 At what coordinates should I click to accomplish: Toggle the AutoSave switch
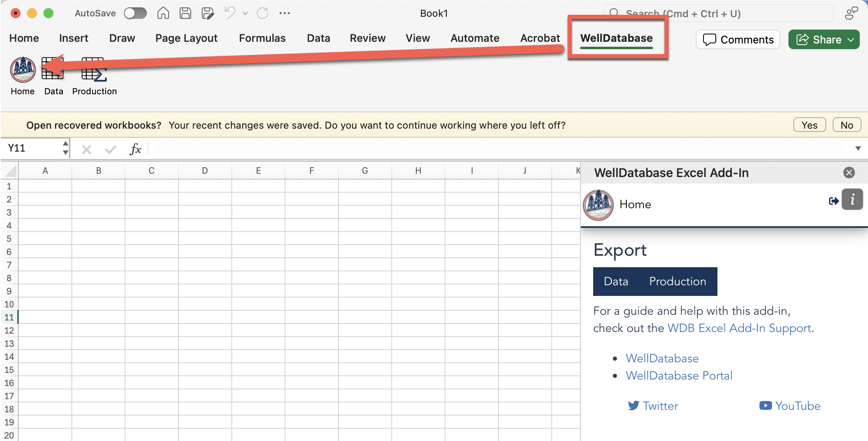(x=135, y=14)
